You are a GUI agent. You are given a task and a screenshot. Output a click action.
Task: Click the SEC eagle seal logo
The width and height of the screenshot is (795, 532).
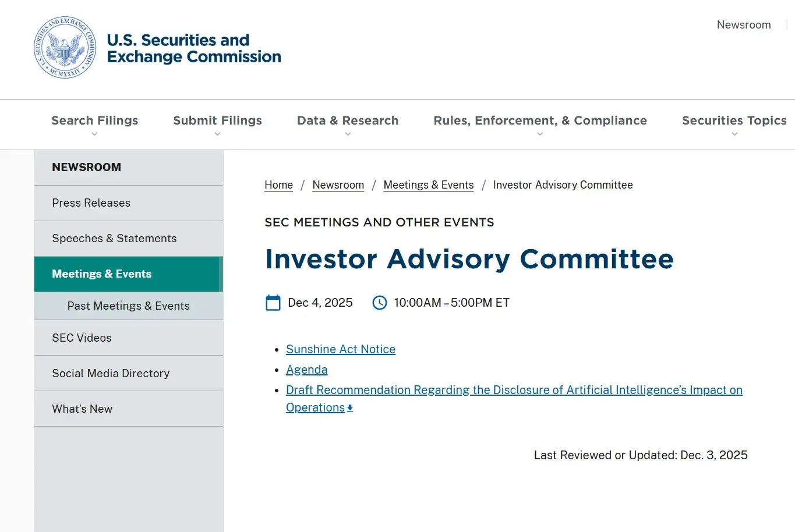[x=65, y=48]
